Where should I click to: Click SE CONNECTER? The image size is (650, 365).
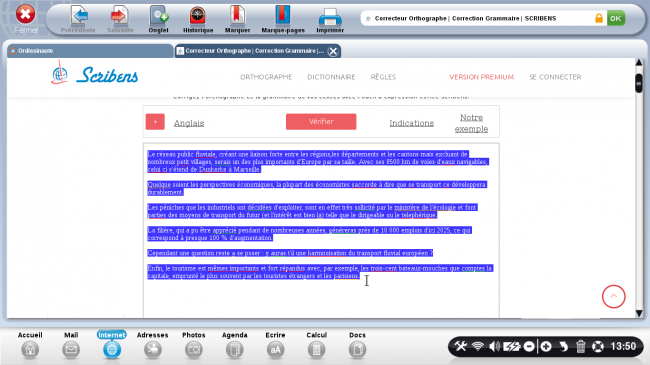(x=555, y=77)
